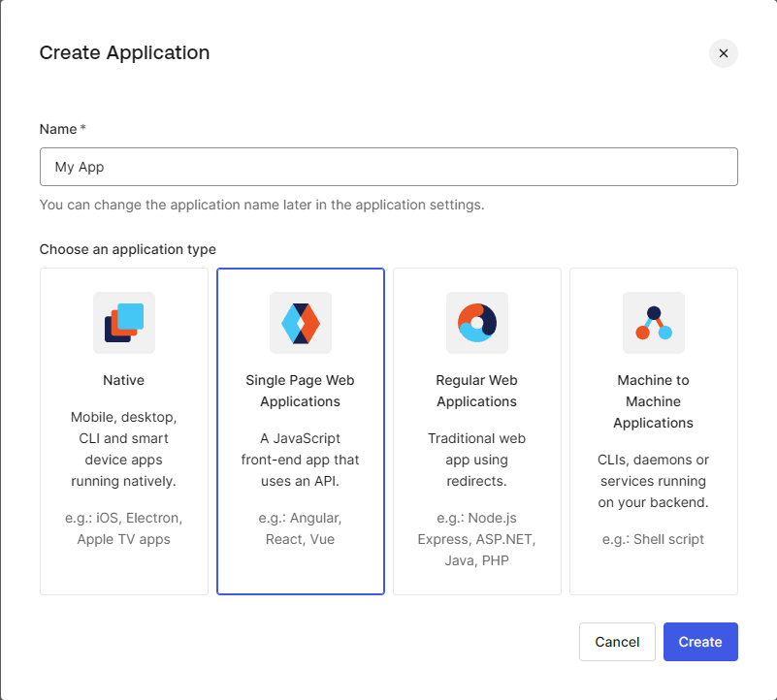Click the 'Angular, React, Vue' example text
This screenshot has height=700, width=777.
pyautogui.click(x=301, y=528)
